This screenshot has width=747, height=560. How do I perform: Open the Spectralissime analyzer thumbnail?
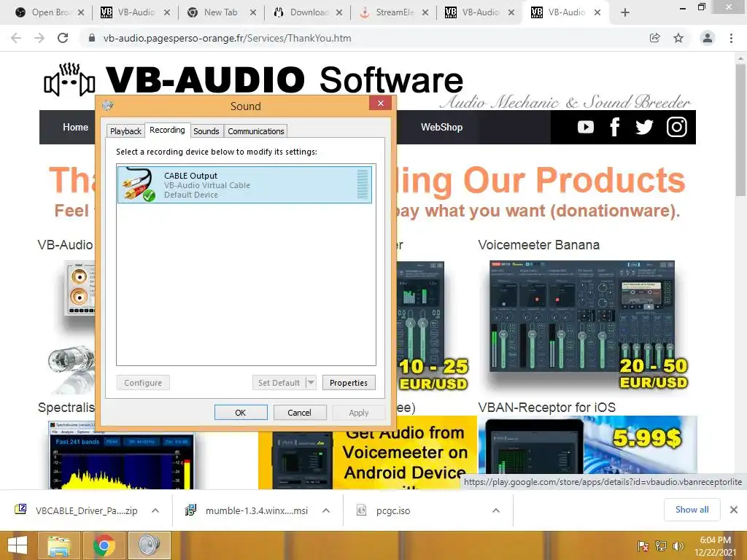[x=121, y=455]
